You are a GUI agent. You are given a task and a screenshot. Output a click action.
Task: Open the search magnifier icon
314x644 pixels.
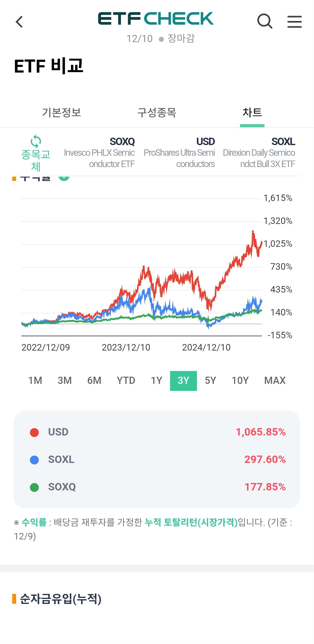(x=265, y=22)
